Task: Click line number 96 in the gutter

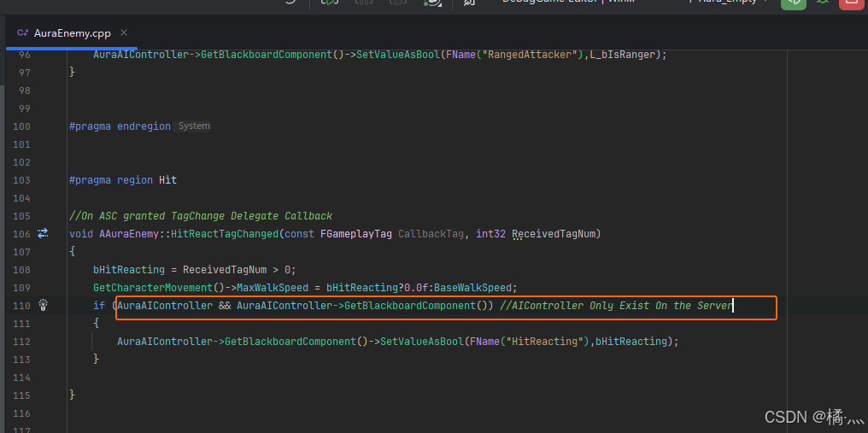Action: (x=25, y=55)
